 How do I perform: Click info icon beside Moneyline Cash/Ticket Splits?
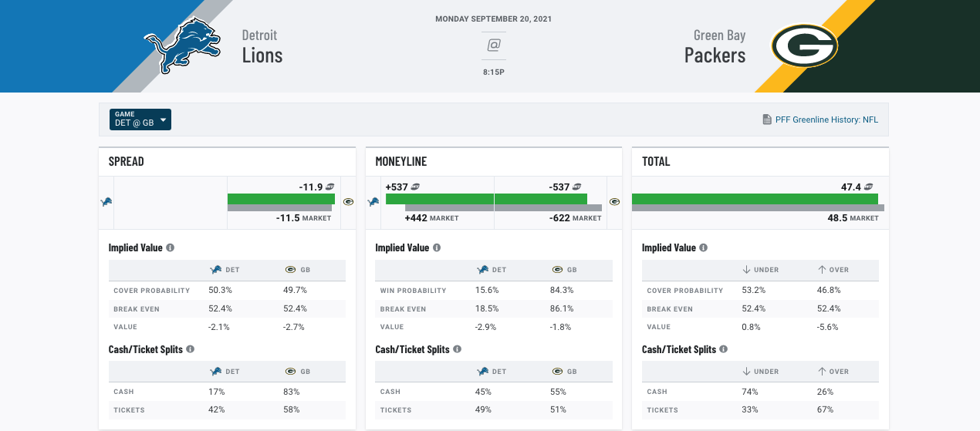click(x=457, y=349)
